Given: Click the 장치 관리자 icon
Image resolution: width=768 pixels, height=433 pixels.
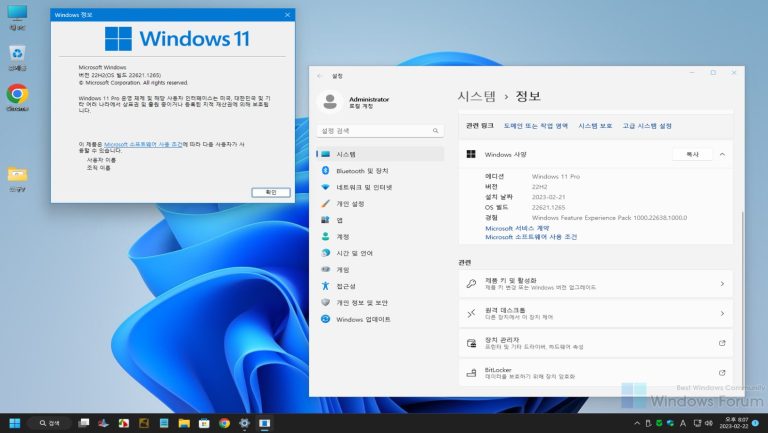Looking at the screenshot, I should click(x=471, y=343).
